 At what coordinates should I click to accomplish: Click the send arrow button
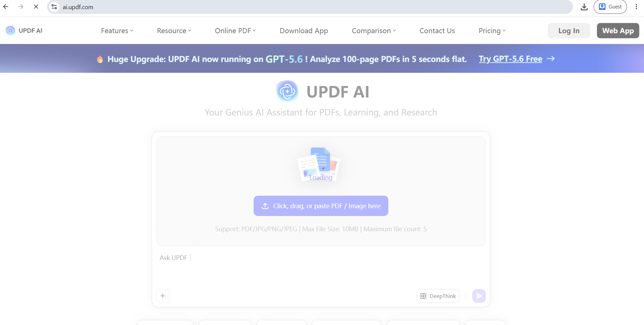(479, 296)
